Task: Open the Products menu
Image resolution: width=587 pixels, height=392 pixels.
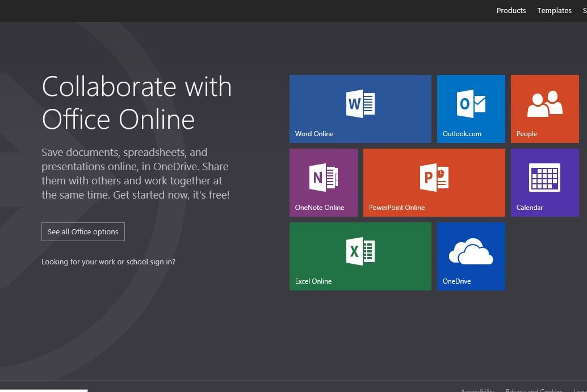Action: click(511, 10)
